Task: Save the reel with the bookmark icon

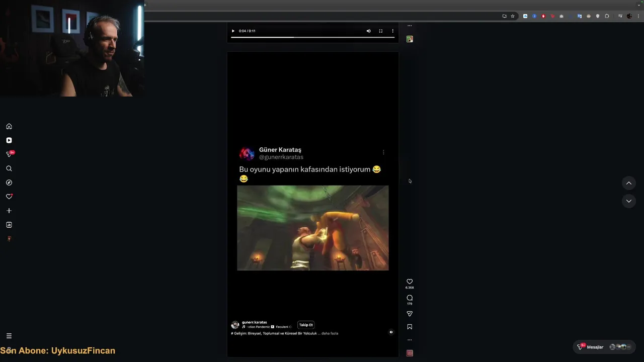Action: (x=410, y=327)
